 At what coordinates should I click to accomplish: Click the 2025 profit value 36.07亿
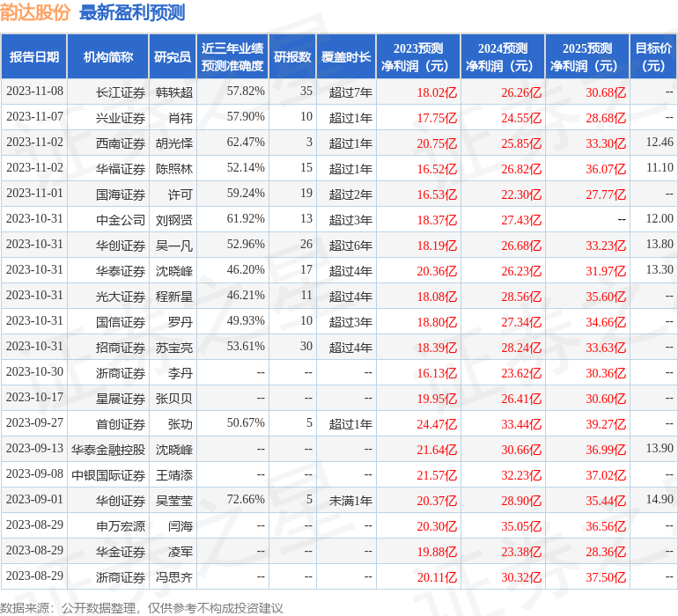coord(606,169)
